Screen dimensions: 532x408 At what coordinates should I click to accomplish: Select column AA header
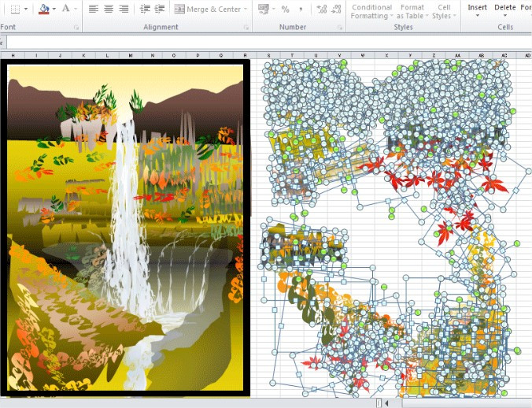[457, 55]
